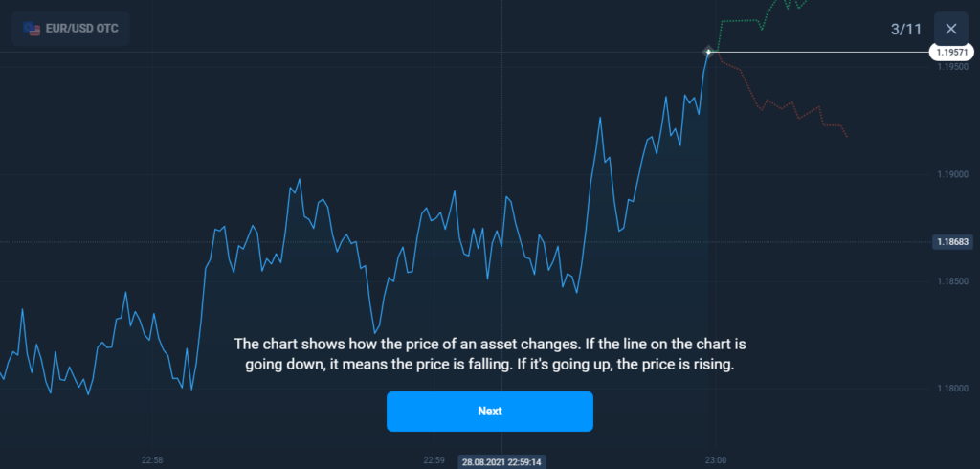This screenshot has width=980, height=469.
Task: Click the current price marker dot
Action: tap(708, 52)
